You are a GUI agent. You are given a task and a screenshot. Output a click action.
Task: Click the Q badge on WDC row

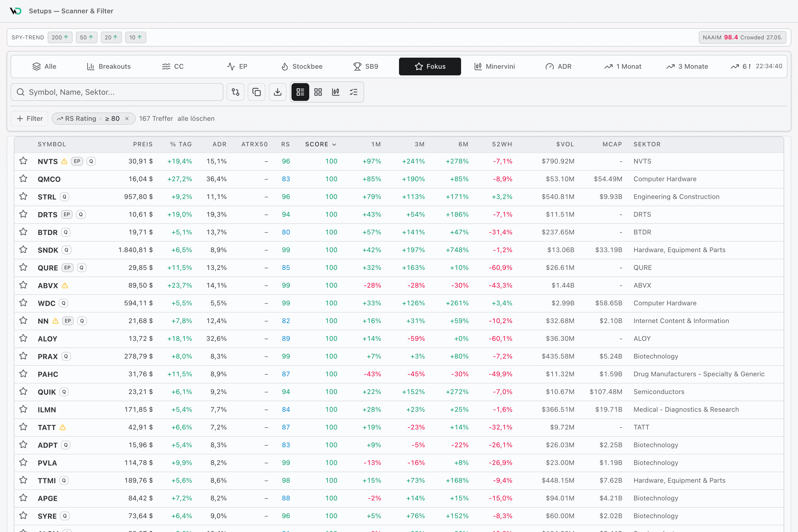point(63,303)
